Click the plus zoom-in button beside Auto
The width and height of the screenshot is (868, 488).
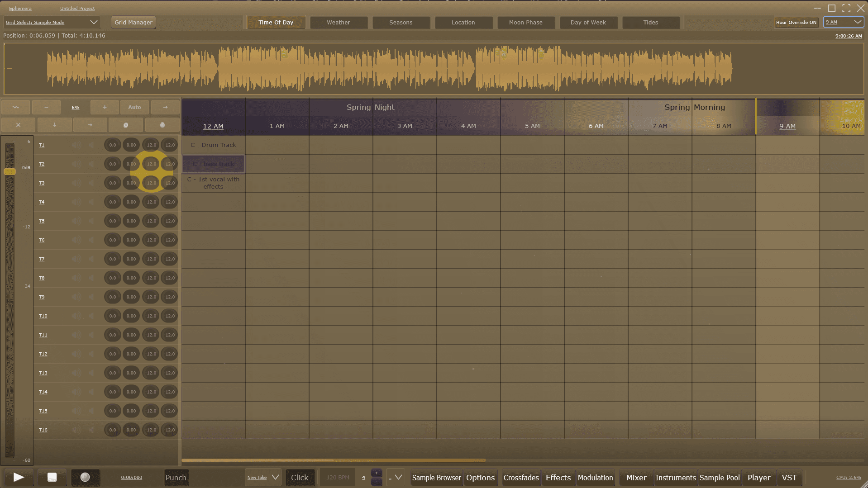pos(105,107)
